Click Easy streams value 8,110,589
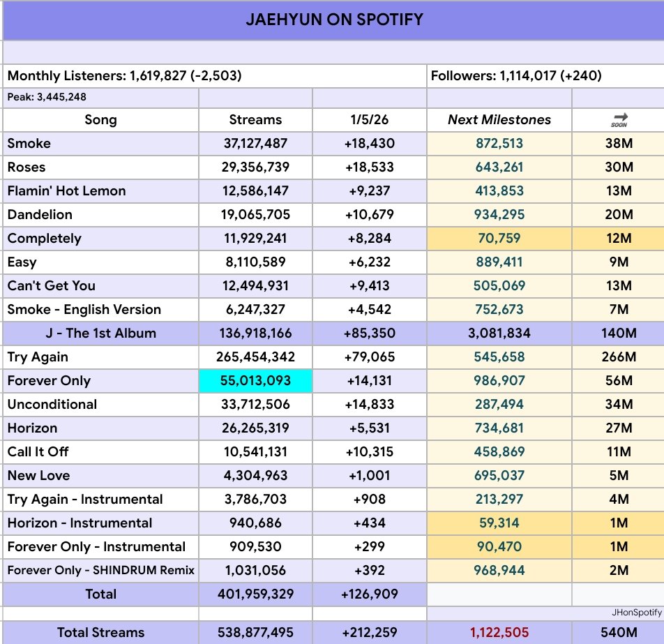 pyautogui.click(x=255, y=262)
